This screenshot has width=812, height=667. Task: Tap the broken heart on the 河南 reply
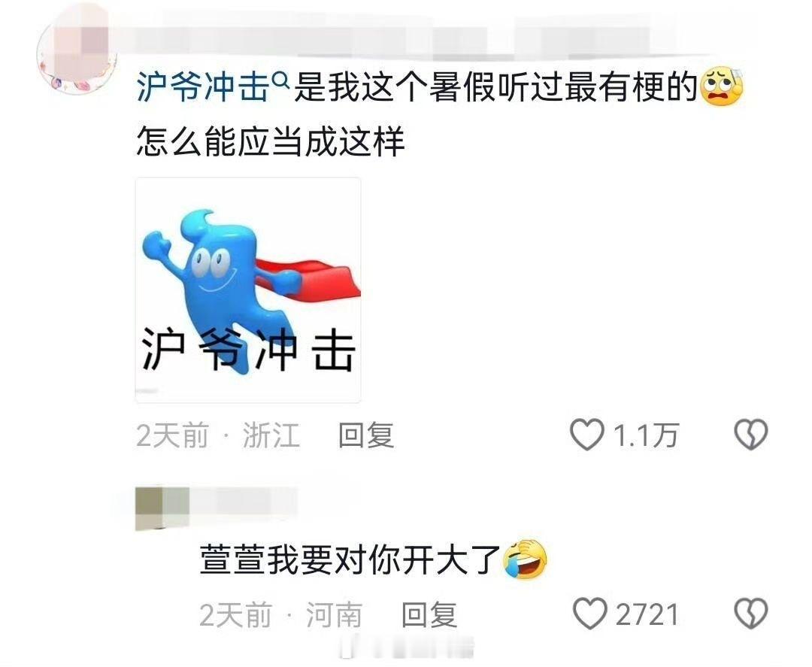click(x=751, y=614)
